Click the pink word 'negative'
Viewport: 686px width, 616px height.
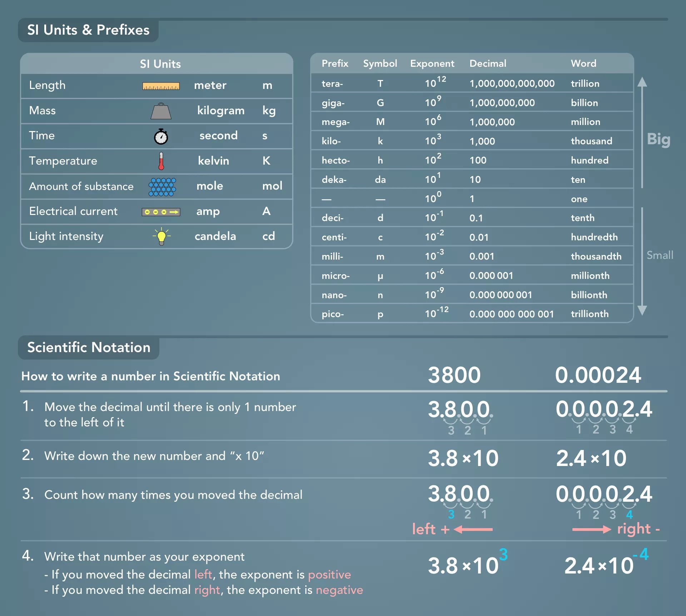click(x=339, y=590)
